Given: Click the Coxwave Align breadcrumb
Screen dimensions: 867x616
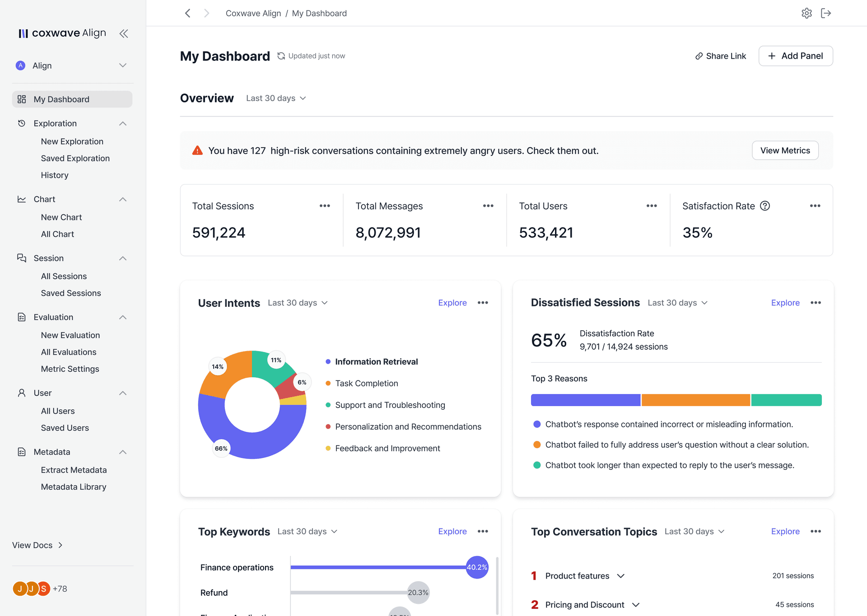Looking at the screenshot, I should coord(253,13).
